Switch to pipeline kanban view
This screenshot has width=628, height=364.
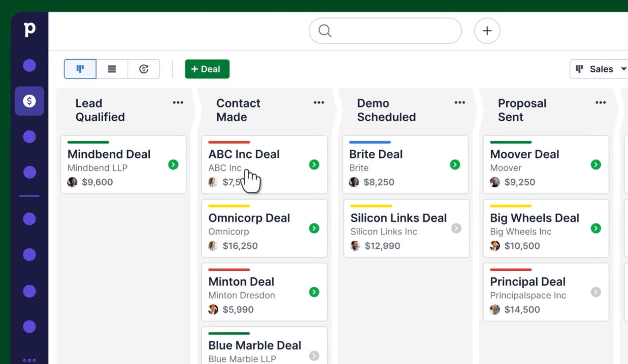(80, 69)
